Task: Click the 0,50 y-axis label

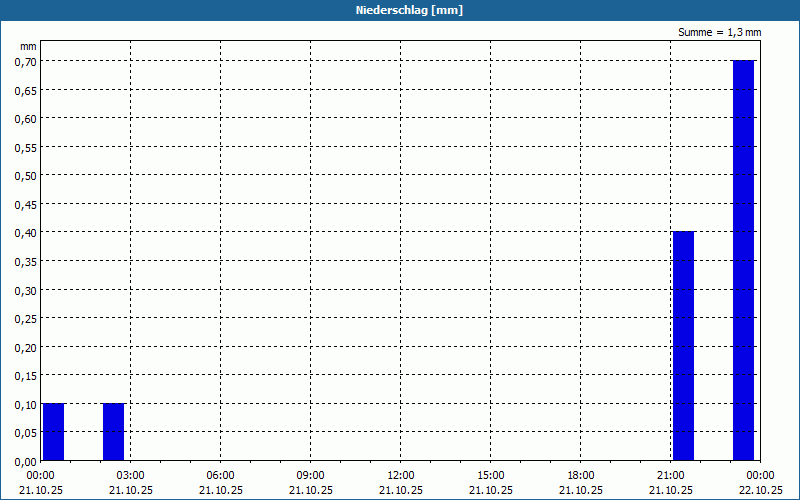Action: pyautogui.click(x=26, y=176)
